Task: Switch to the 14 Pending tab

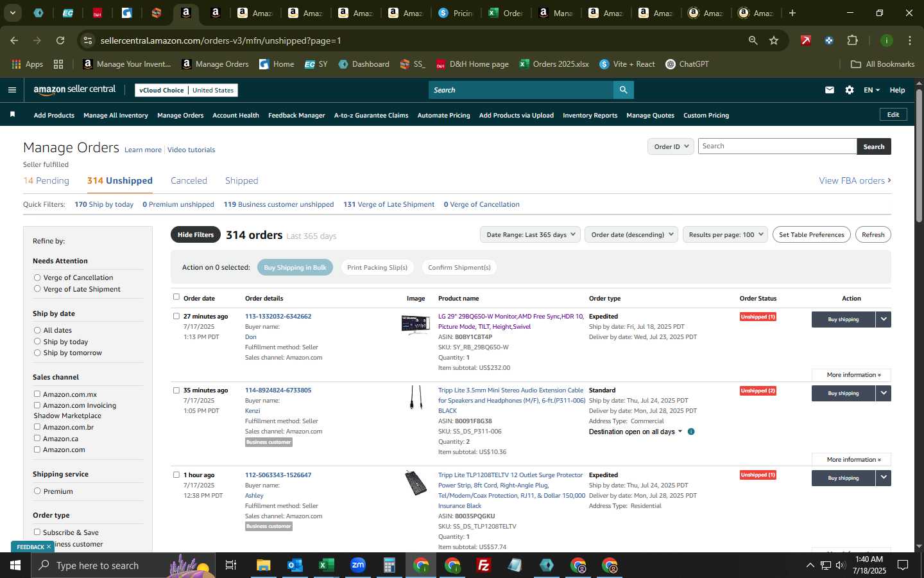Action: 46,180
